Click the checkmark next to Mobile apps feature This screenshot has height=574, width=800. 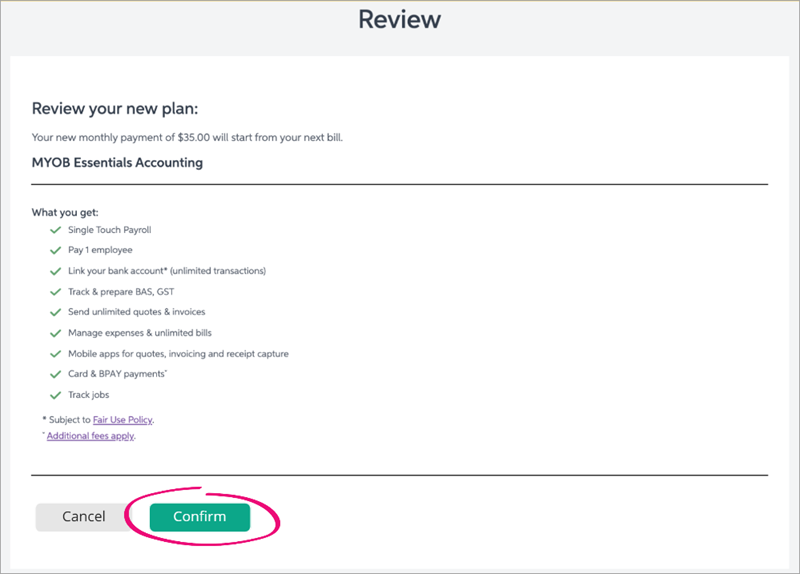click(56, 354)
